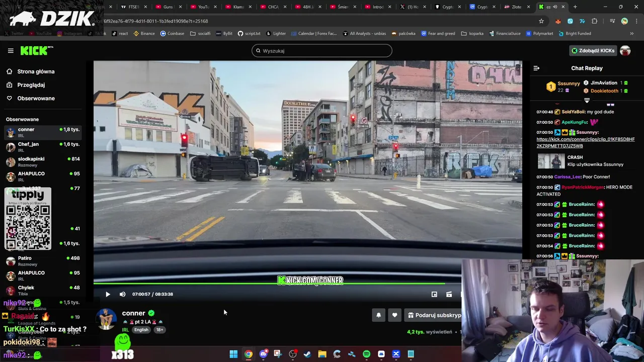Open the Kick hamburger menu
The width and height of the screenshot is (644, 362).
coord(11,51)
